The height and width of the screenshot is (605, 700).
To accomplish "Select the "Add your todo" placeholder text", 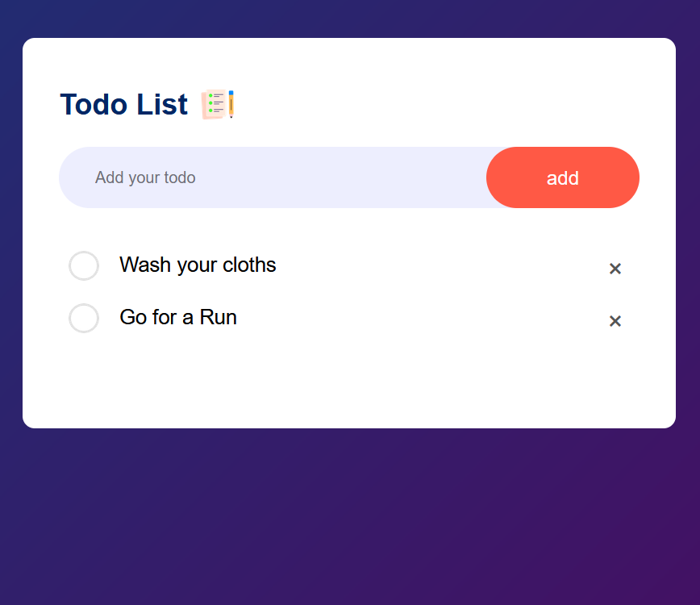I will (x=145, y=177).
